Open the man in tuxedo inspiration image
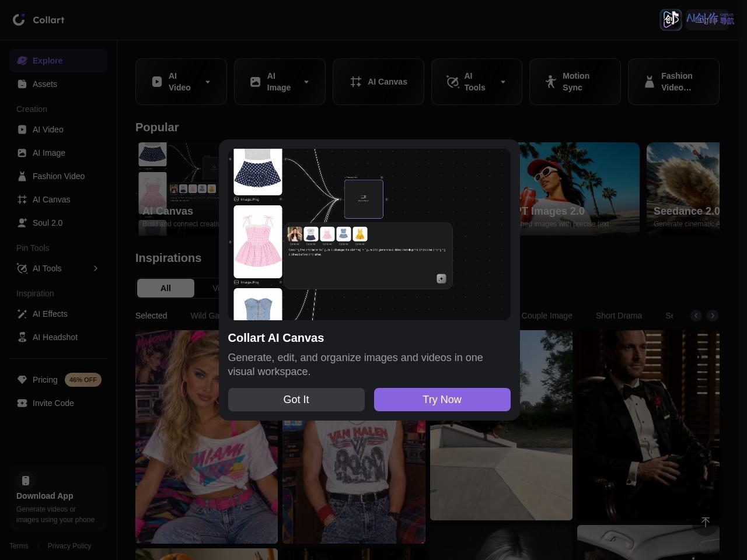Screen dimensions: 747x560 pyautogui.click(x=648, y=425)
